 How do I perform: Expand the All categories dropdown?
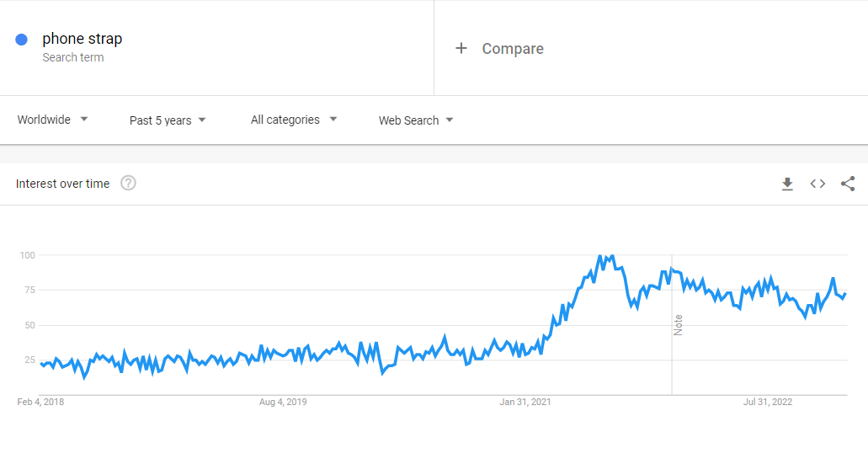tap(294, 120)
